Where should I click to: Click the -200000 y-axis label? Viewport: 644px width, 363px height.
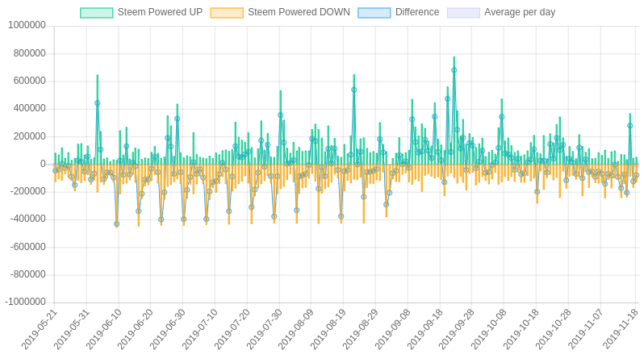click(x=27, y=192)
